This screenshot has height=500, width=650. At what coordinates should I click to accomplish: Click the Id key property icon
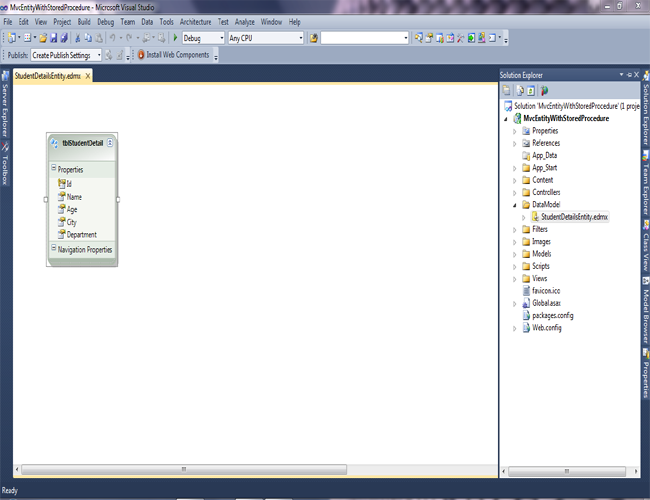click(x=62, y=183)
